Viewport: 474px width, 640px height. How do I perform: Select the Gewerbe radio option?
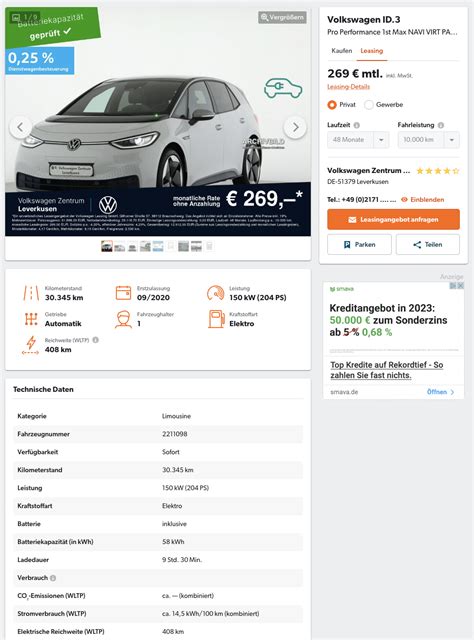pyautogui.click(x=368, y=105)
